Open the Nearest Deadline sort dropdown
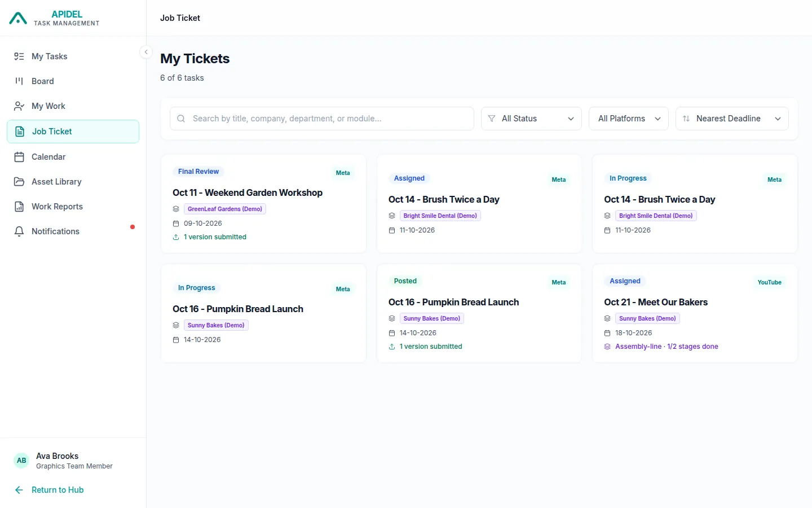 pyautogui.click(x=732, y=119)
